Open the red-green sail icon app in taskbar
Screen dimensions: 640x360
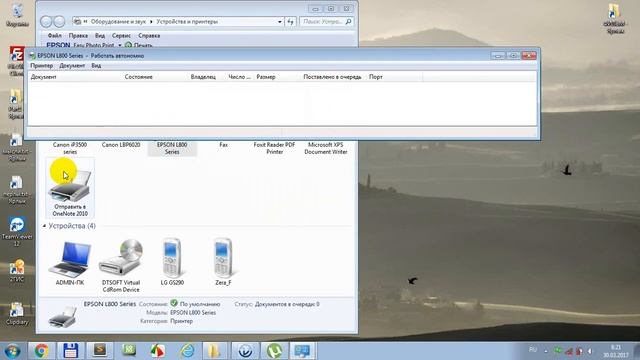tap(158, 351)
